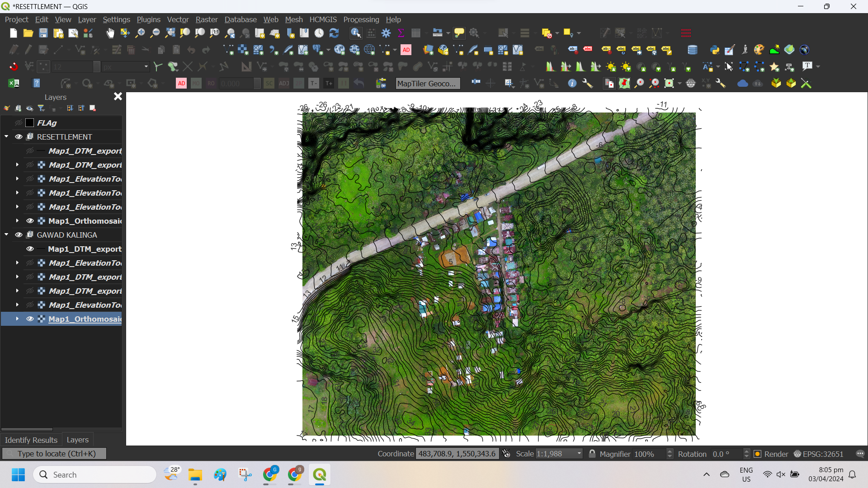The image size is (868, 488).
Task: Hide the RESETTLEMENT group eye toggle
Action: 19,137
